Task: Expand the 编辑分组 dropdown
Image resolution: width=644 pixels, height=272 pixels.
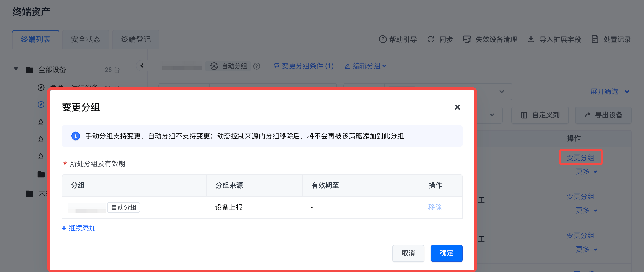Action: 365,66
